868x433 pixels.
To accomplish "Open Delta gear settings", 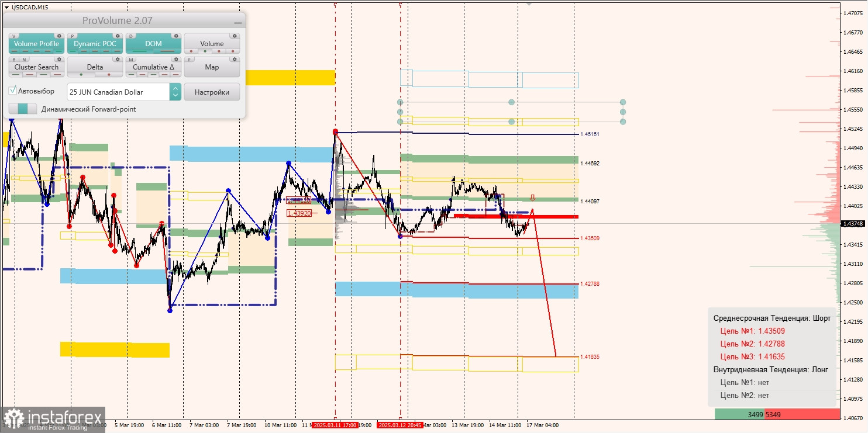I will point(118,60).
